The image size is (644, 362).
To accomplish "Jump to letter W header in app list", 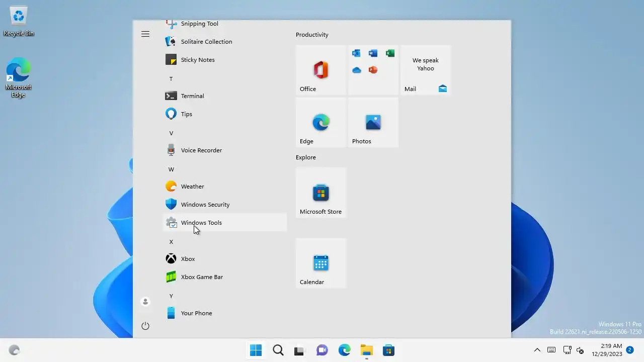I will (x=171, y=169).
